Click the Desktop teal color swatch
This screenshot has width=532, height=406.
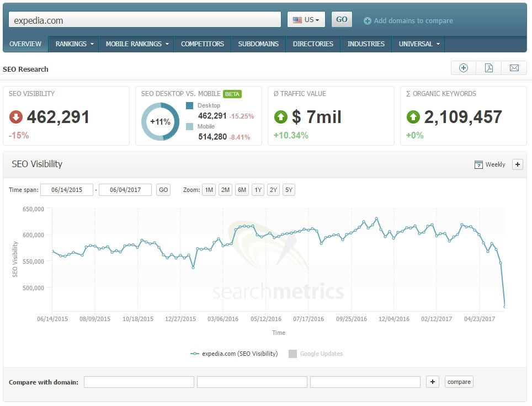click(190, 105)
